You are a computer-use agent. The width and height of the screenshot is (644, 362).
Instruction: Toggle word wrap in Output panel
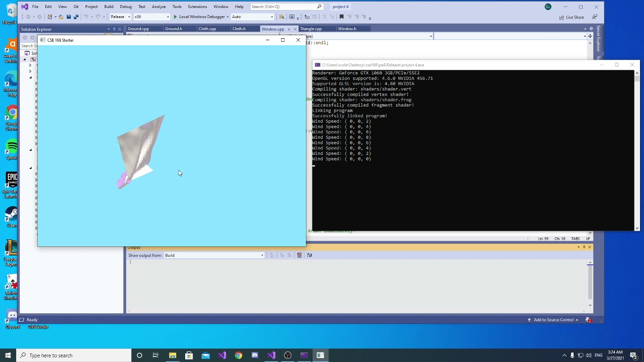[x=309, y=255]
